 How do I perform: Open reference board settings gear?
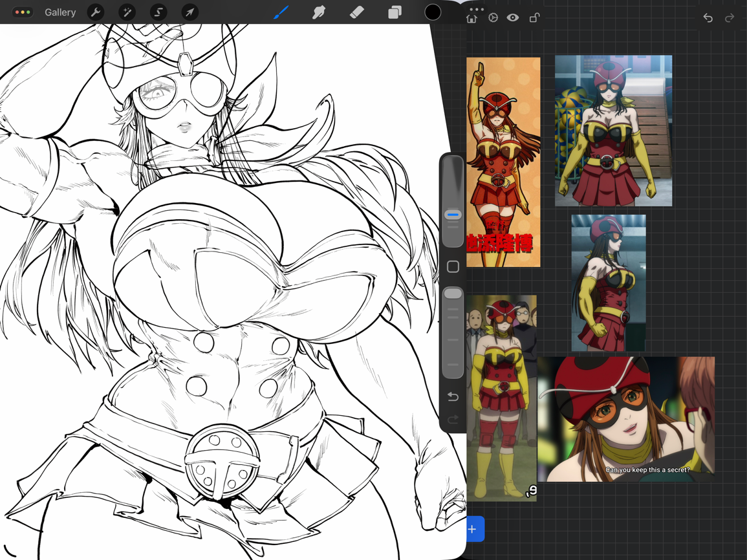tap(493, 17)
